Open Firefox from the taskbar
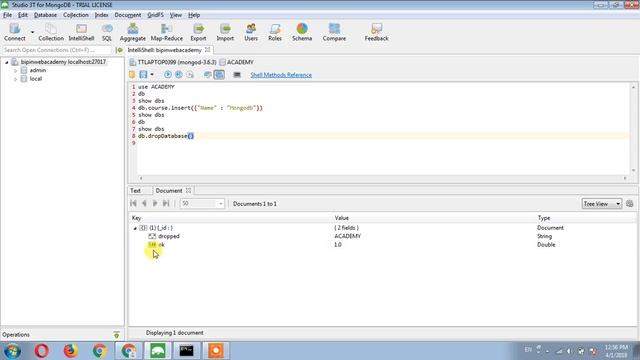Screen dimensions: 640x360 coord(71,351)
